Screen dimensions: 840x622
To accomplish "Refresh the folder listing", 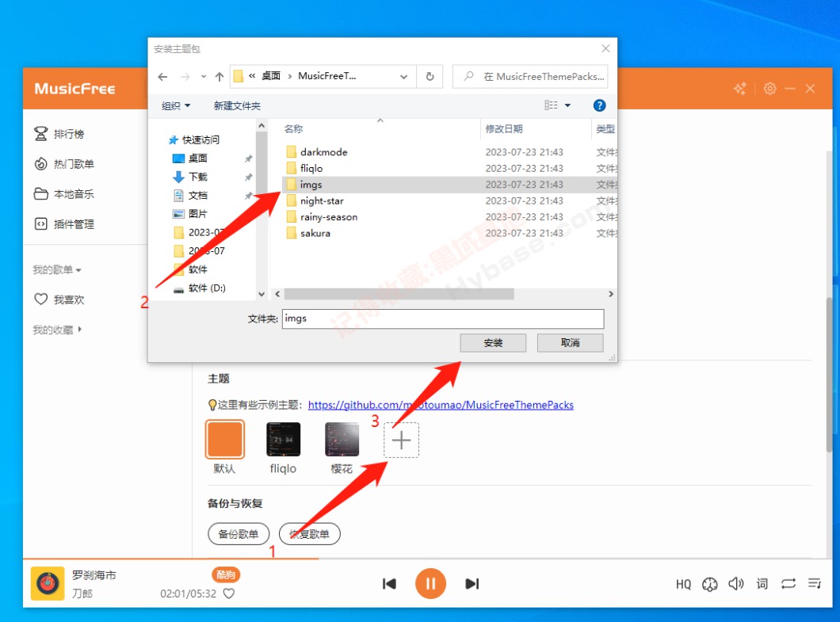I will 430,77.
